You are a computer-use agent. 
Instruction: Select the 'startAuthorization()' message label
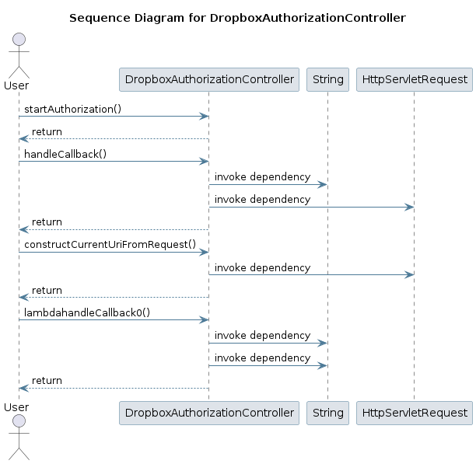pyautogui.click(x=73, y=109)
